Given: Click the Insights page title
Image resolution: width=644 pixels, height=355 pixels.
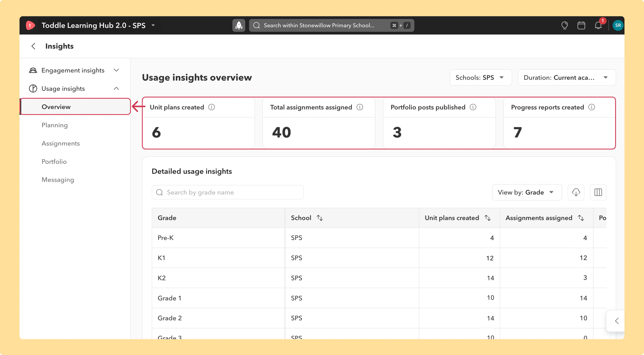Looking at the screenshot, I should (x=59, y=46).
